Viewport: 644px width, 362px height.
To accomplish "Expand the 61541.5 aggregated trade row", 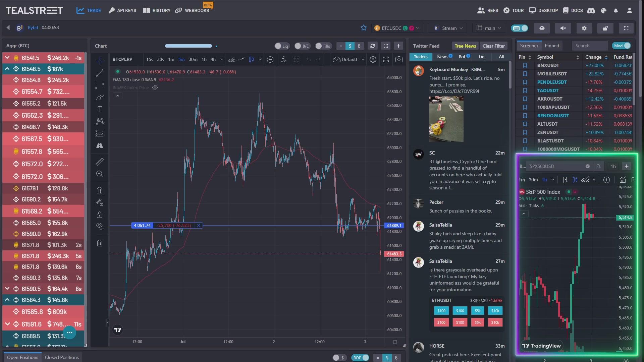I will [7, 58].
